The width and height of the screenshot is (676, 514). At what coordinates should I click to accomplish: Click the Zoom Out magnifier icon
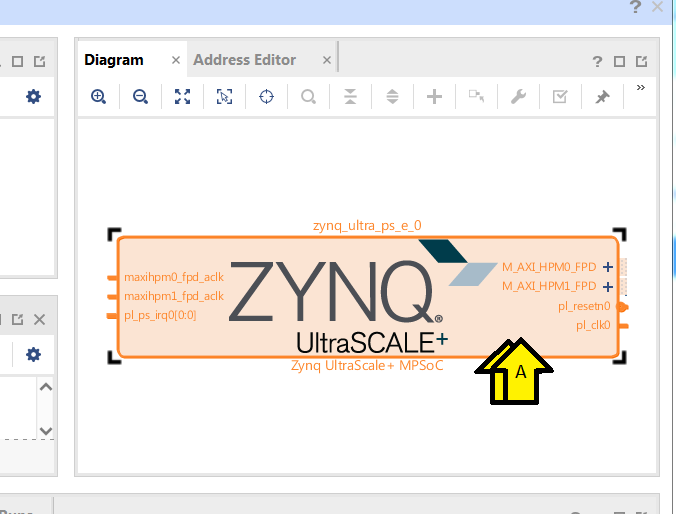(x=140, y=96)
